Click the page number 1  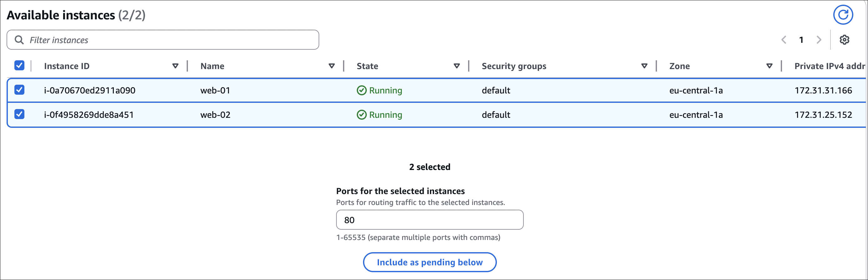click(801, 40)
